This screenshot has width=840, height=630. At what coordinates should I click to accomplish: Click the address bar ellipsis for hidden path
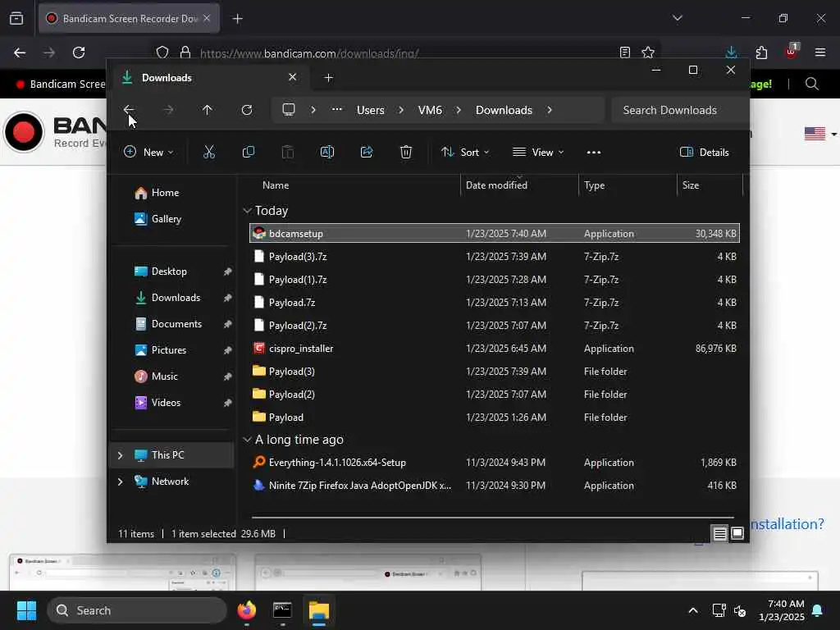336,110
